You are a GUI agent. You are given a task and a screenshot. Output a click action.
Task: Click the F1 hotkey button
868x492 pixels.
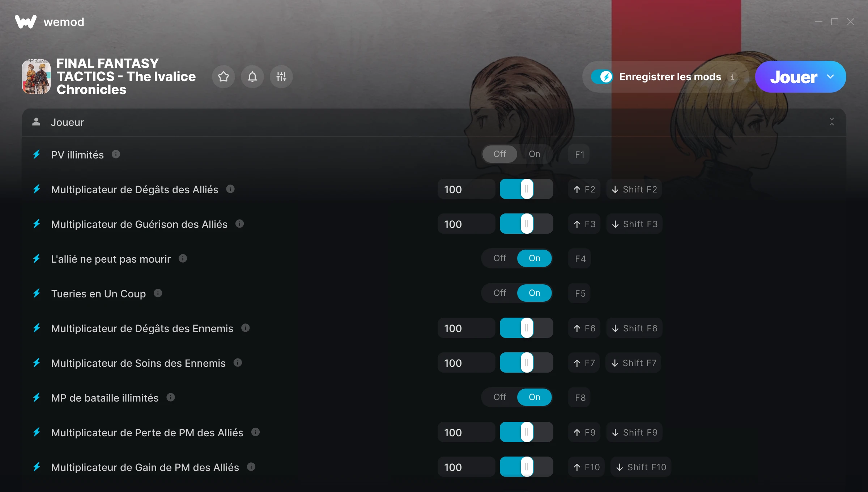click(x=579, y=154)
